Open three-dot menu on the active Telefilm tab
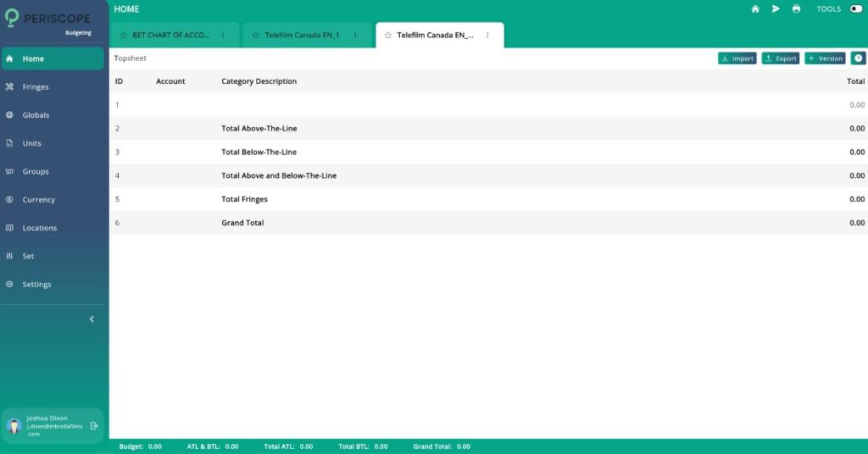This screenshot has width=868, height=454. tap(487, 36)
